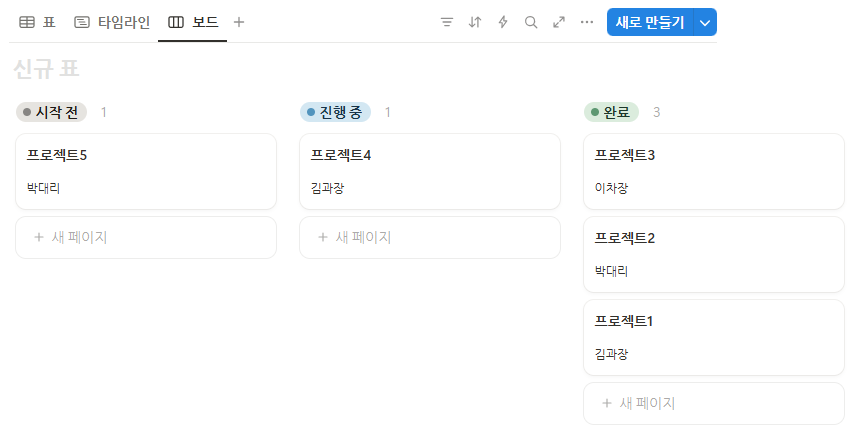859x435 pixels.
Task: Select the 보드 board view tab
Action: [x=193, y=22]
